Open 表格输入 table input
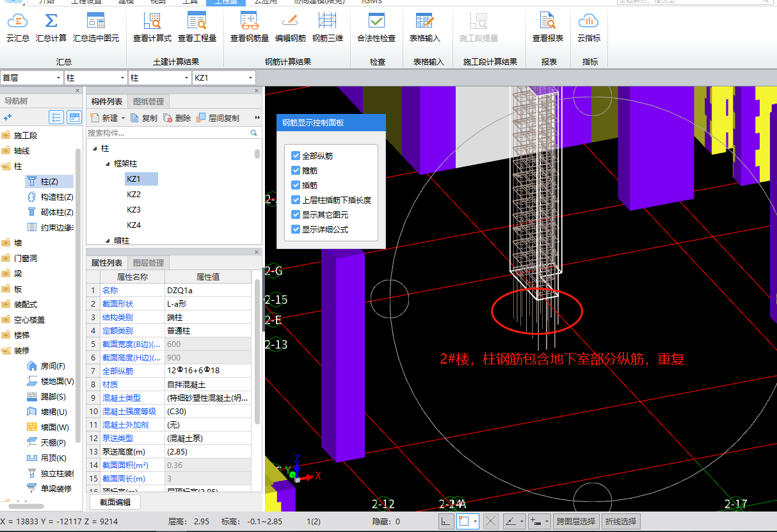The height and width of the screenshot is (532, 777). pos(425,28)
